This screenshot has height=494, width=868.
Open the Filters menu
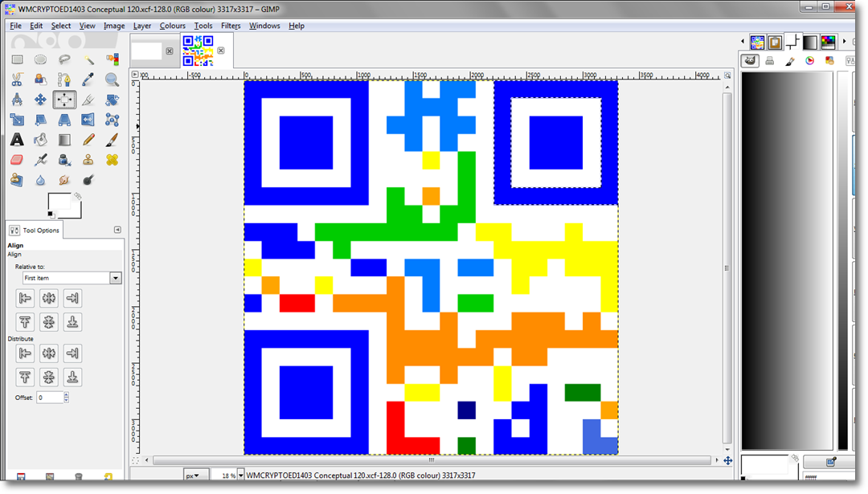tap(231, 26)
